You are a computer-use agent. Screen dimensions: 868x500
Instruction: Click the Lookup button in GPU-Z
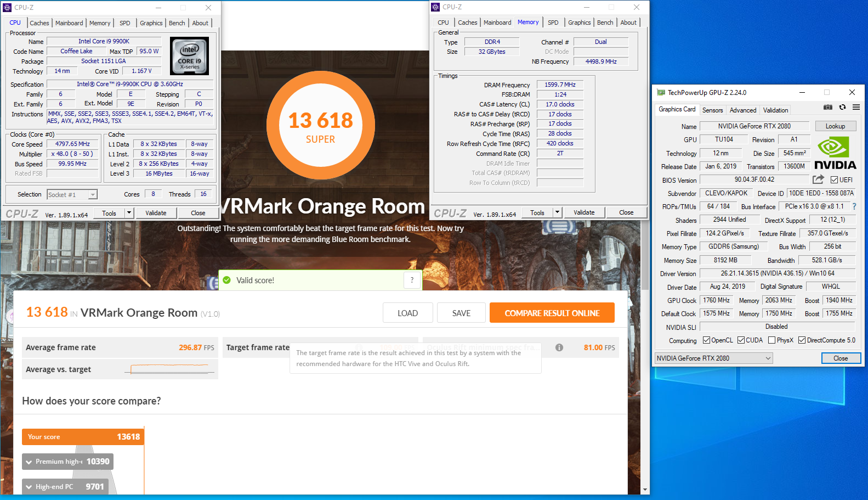click(835, 126)
